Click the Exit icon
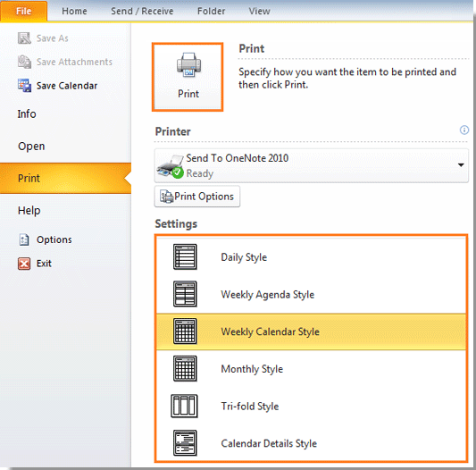Viewport: 476px width, 470px height. pos(24,264)
